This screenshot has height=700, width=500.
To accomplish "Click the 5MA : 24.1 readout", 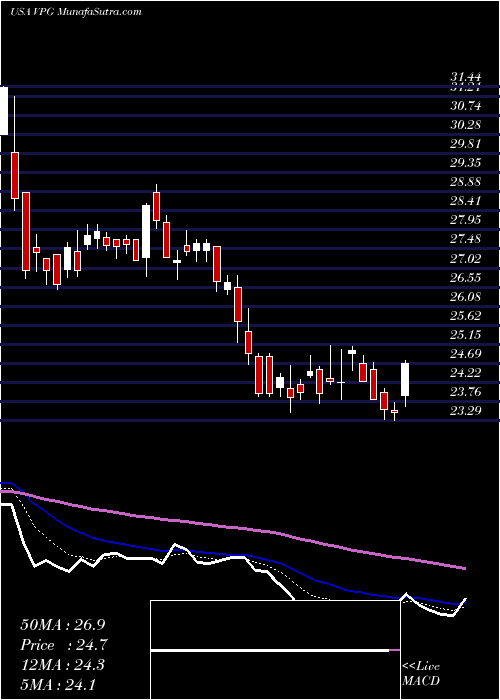I will coord(58,684).
